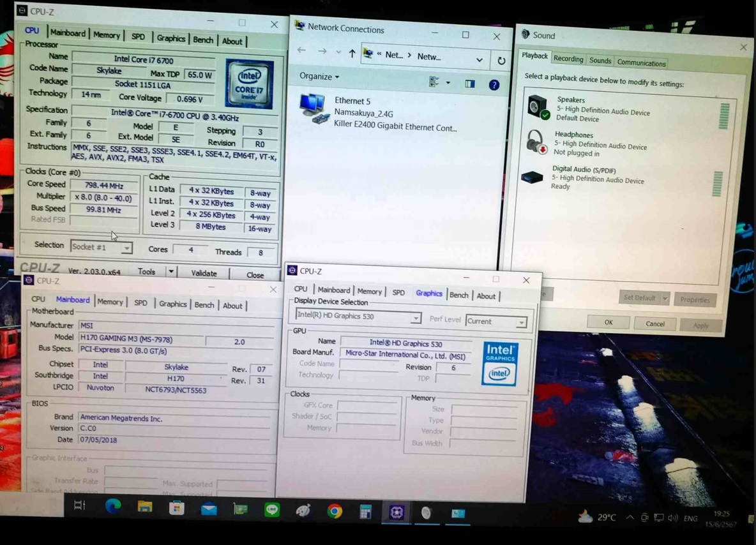Click motherboard model "H170 GAMING M3 (MS-7978)"

141,339
